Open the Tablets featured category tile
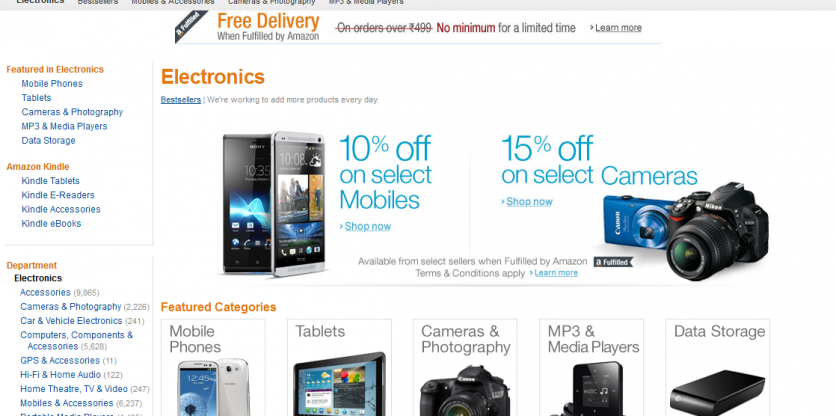 tap(339, 367)
